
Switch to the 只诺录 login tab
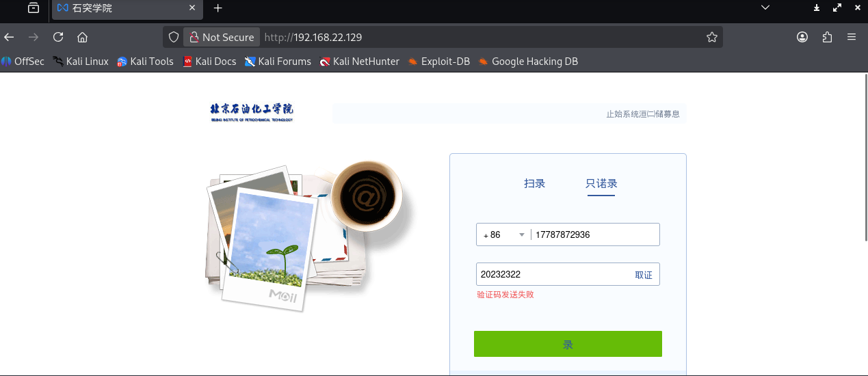coord(601,183)
